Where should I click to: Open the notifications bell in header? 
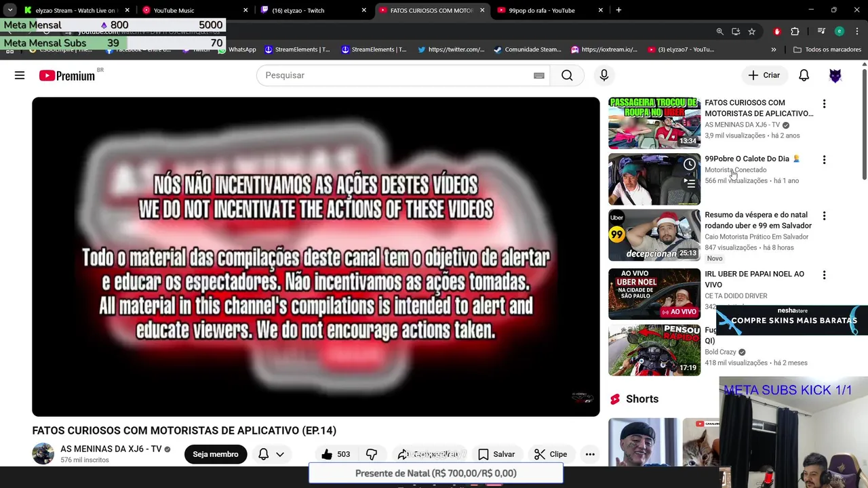tap(804, 75)
